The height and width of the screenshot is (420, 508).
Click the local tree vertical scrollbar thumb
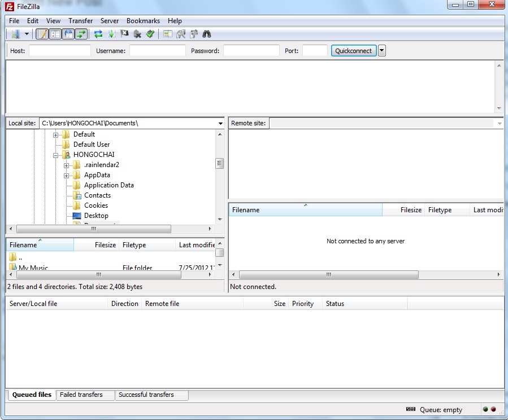[219, 163]
